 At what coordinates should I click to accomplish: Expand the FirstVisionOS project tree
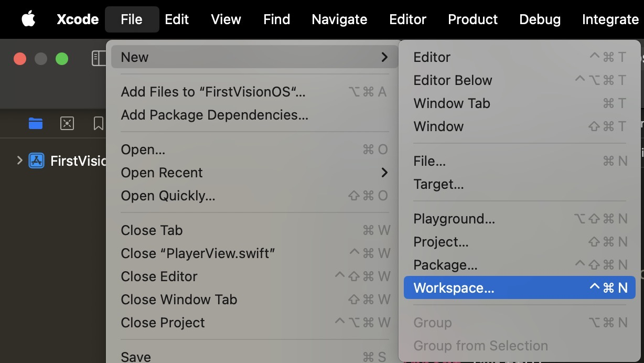tap(19, 160)
